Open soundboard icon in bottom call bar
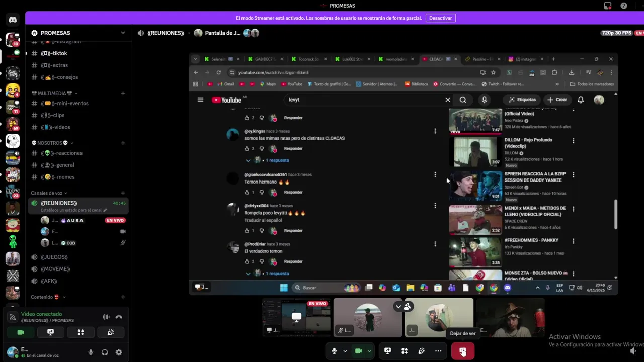 [422, 351]
